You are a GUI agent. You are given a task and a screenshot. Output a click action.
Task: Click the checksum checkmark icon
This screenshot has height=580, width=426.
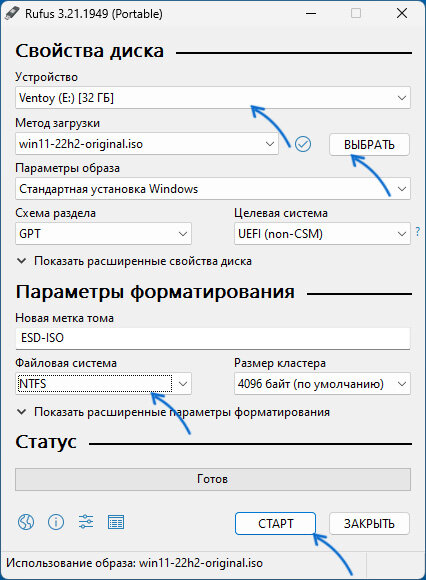pyautogui.click(x=303, y=144)
